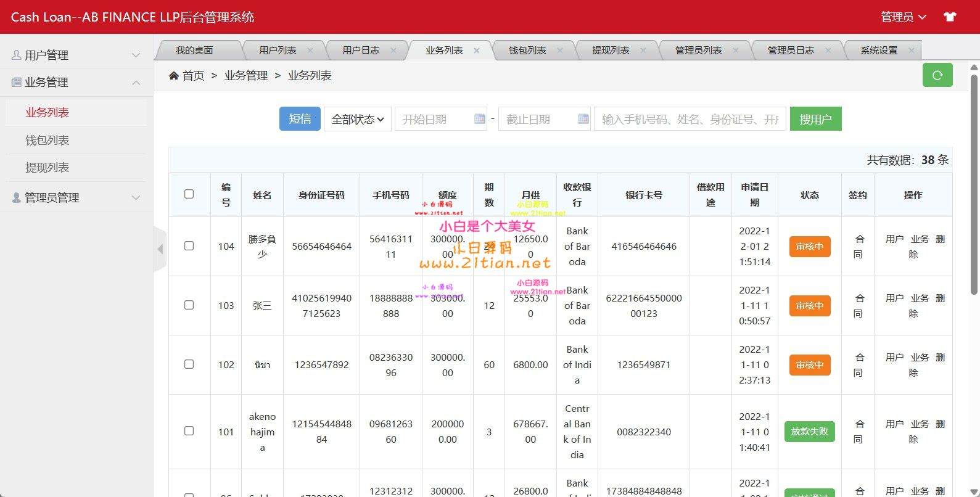Click the 共有数据 38 条 count text

[907, 160]
